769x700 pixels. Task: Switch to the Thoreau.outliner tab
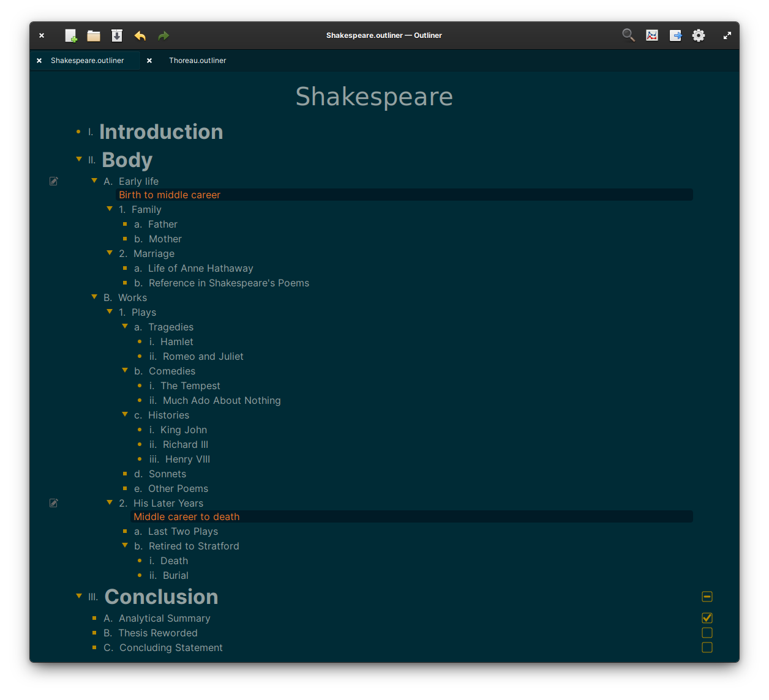(x=198, y=61)
